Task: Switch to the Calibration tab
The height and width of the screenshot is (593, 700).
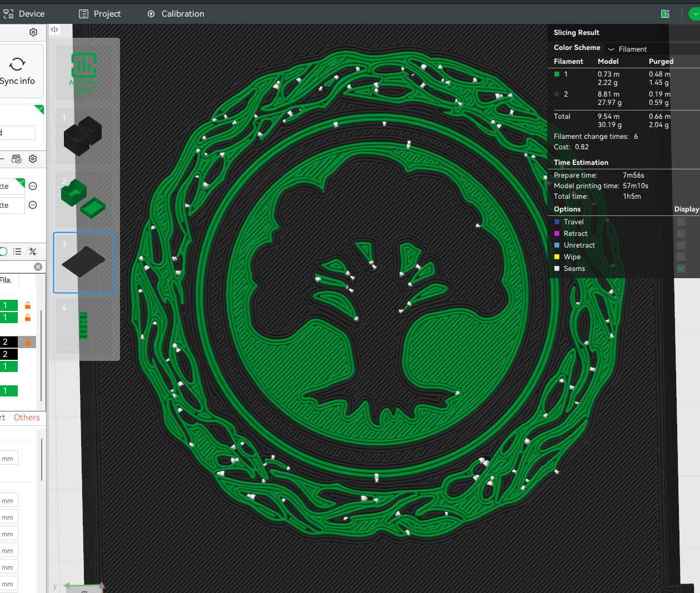Action: [x=176, y=14]
